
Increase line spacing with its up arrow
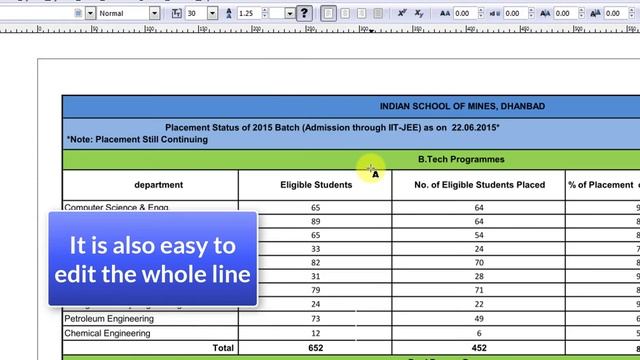click(x=264, y=11)
